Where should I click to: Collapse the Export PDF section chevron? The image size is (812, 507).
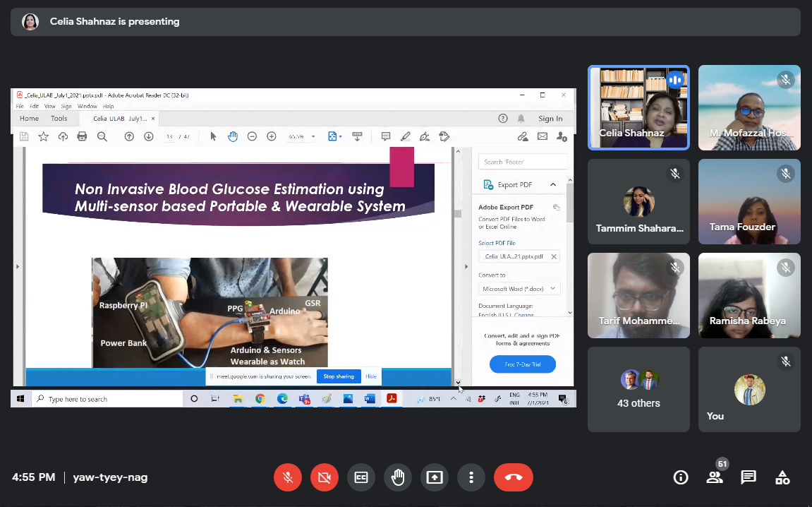point(553,185)
